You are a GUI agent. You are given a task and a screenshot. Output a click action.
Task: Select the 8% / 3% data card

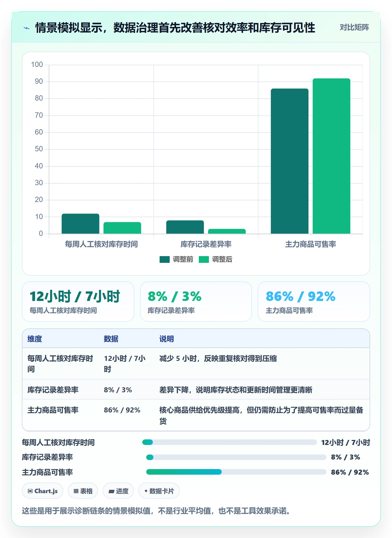pyautogui.click(x=196, y=302)
